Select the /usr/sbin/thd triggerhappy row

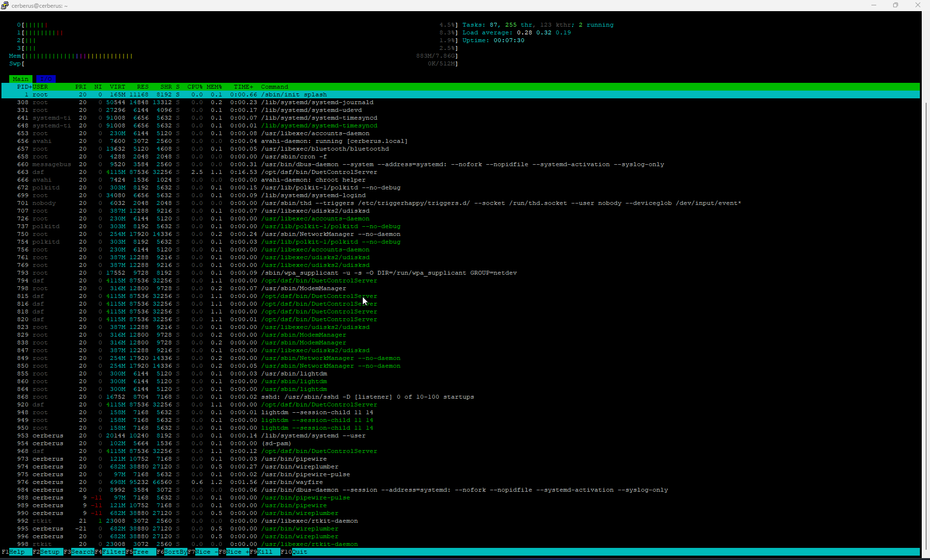(461, 203)
